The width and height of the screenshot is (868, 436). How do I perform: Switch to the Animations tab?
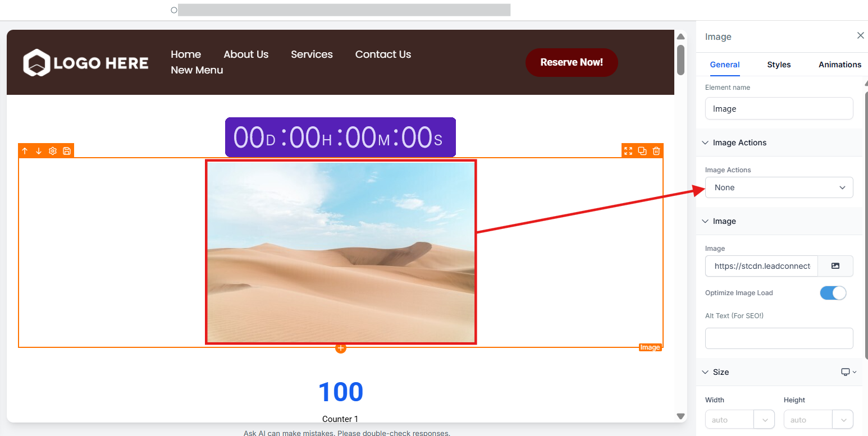point(839,65)
